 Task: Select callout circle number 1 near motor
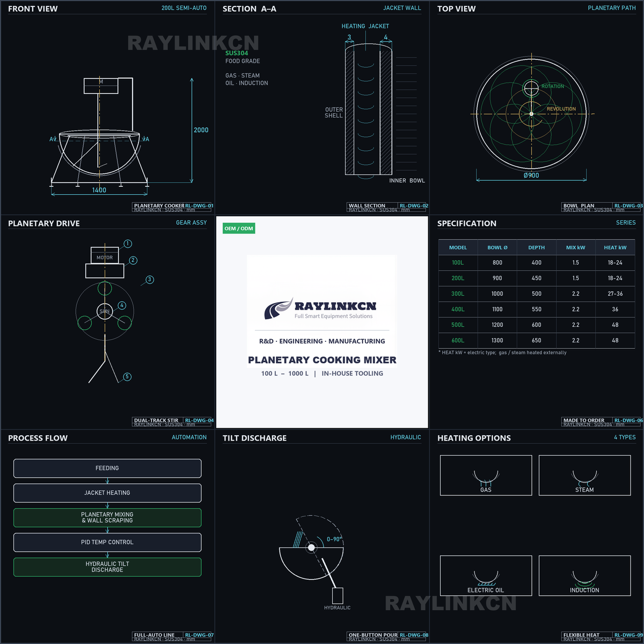pyautogui.click(x=128, y=244)
